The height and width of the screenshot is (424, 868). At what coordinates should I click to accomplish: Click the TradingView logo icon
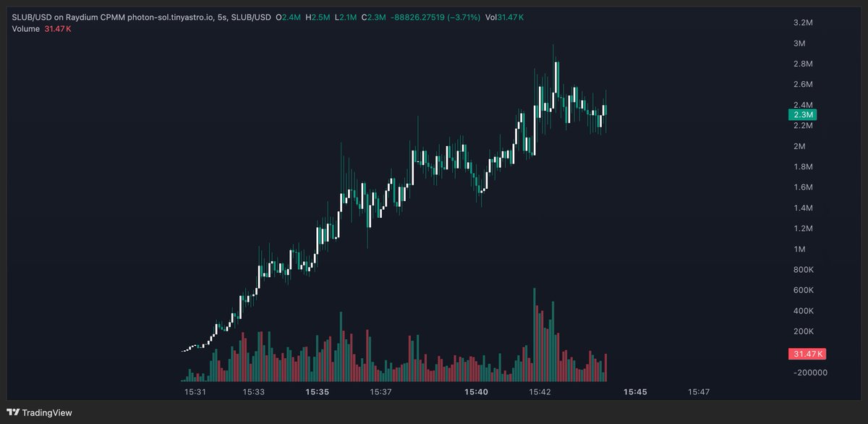[14, 412]
